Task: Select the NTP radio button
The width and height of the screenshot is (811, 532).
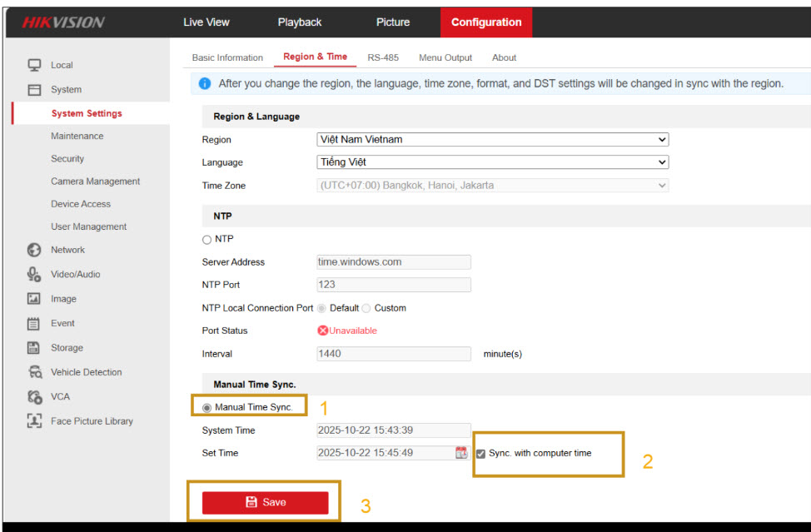Action: 207,240
